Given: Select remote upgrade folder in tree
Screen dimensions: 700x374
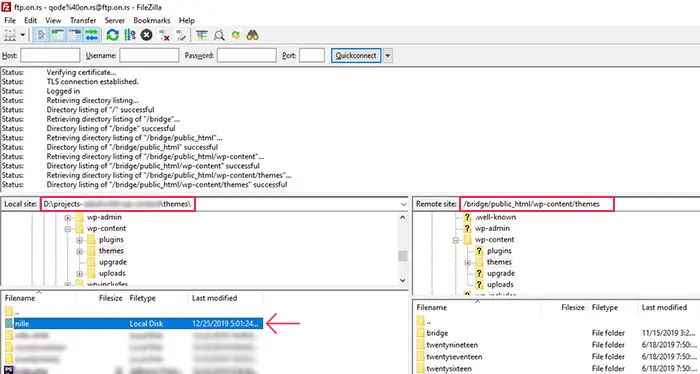Looking at the screenshot, I should [x=501, y=273].
